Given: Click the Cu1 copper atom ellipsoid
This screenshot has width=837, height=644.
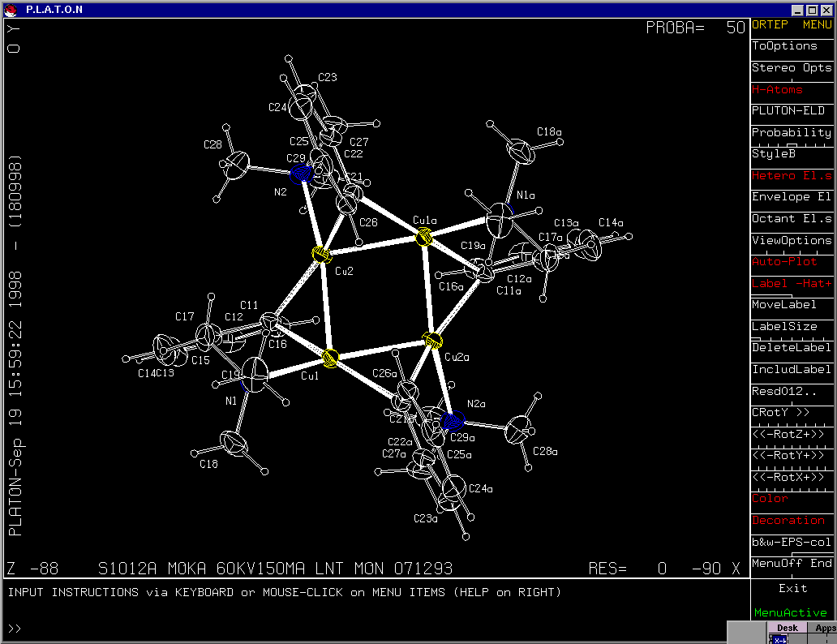Looking at the screenshot, I should tap(330, 358).
